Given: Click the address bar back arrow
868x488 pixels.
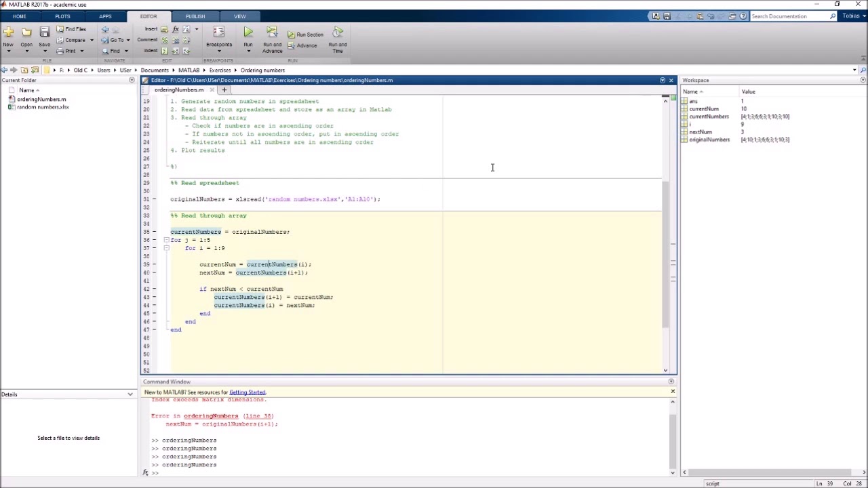Looking at the screenshot, I should pos(4,70).
